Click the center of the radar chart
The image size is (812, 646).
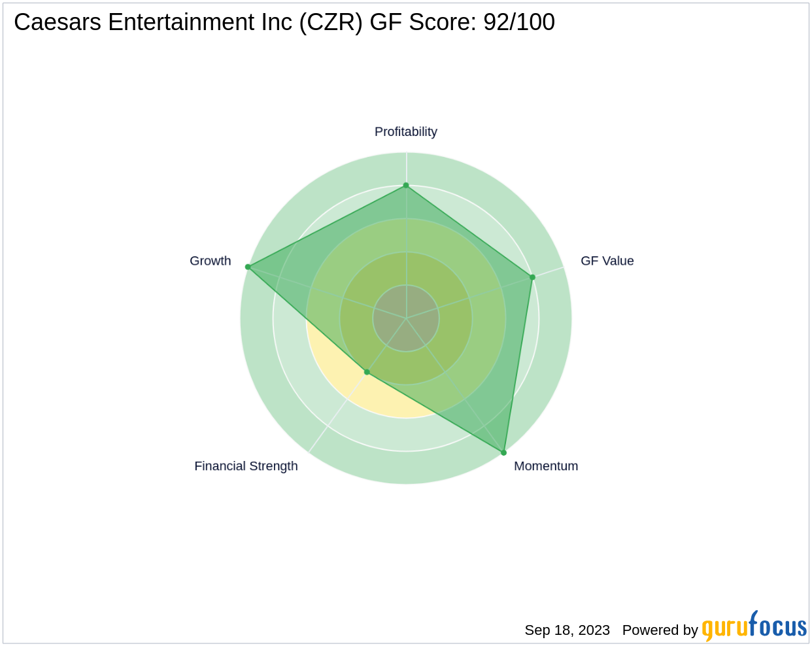406,318
